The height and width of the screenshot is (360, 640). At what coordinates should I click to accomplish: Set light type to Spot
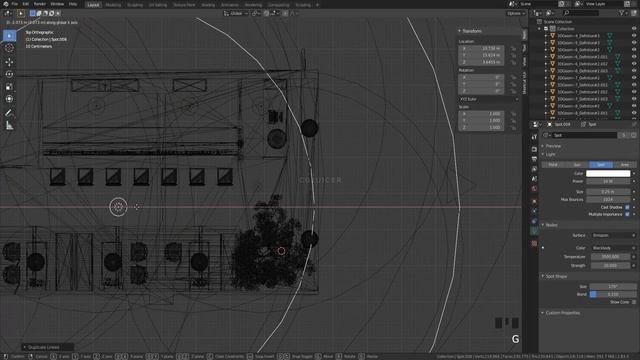click(601, 164)
